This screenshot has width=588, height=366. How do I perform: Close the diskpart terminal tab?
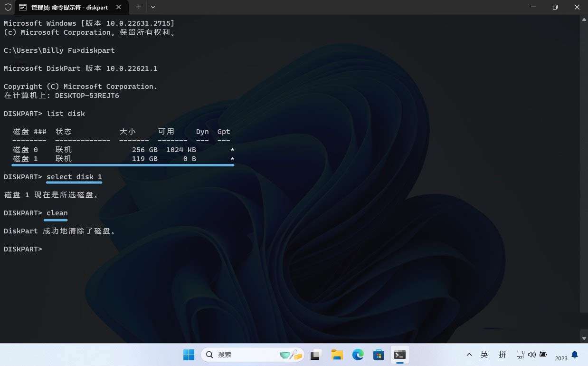pyautogui.click(x=119, y=7)
